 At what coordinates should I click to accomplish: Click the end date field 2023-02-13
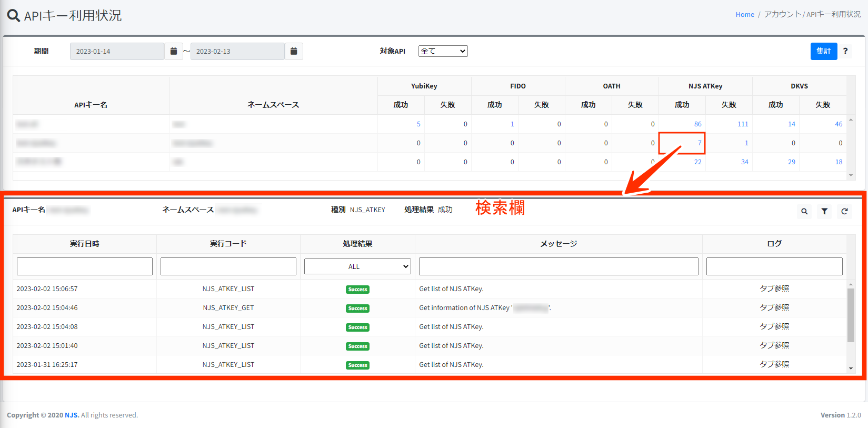(237, 51)
